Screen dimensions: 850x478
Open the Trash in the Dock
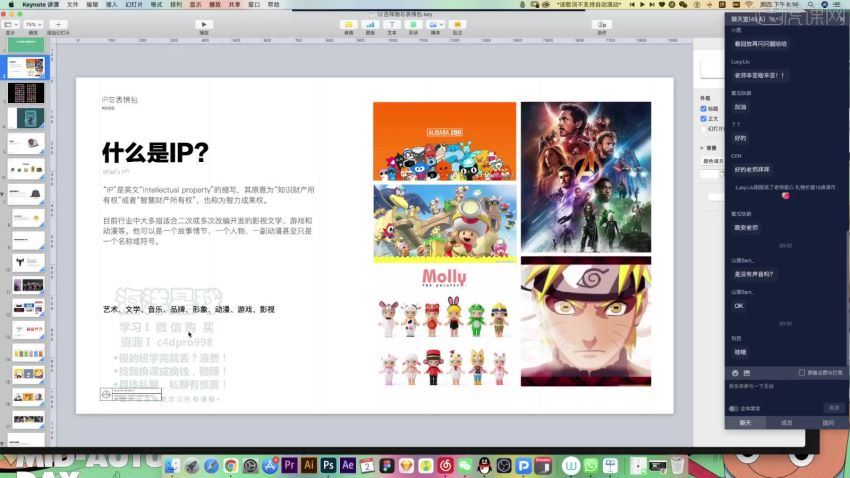coord(677,465)
